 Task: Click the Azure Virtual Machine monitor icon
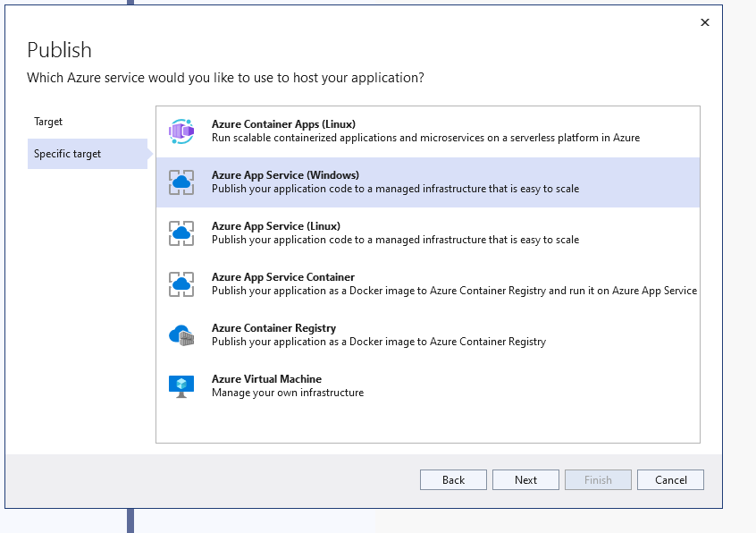click(181, 386)
